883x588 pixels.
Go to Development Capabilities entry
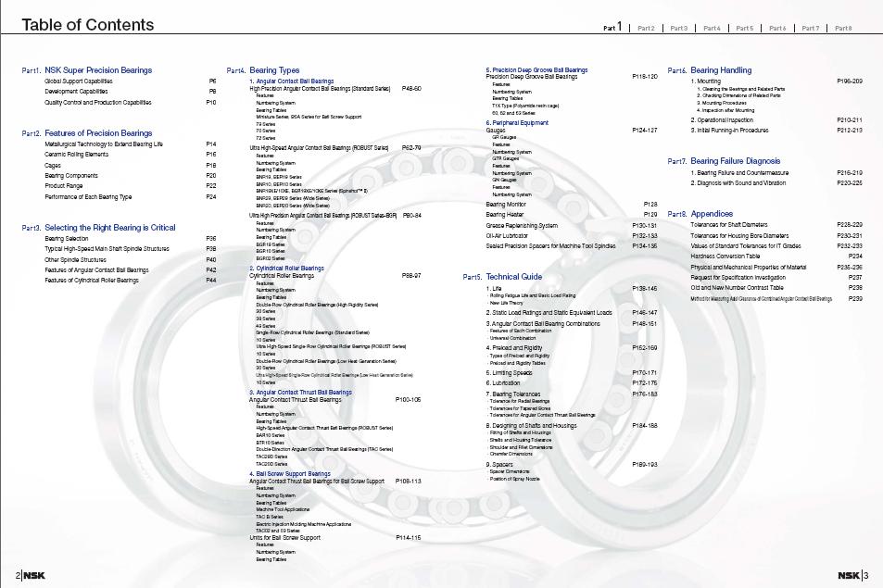coord(76,91)
